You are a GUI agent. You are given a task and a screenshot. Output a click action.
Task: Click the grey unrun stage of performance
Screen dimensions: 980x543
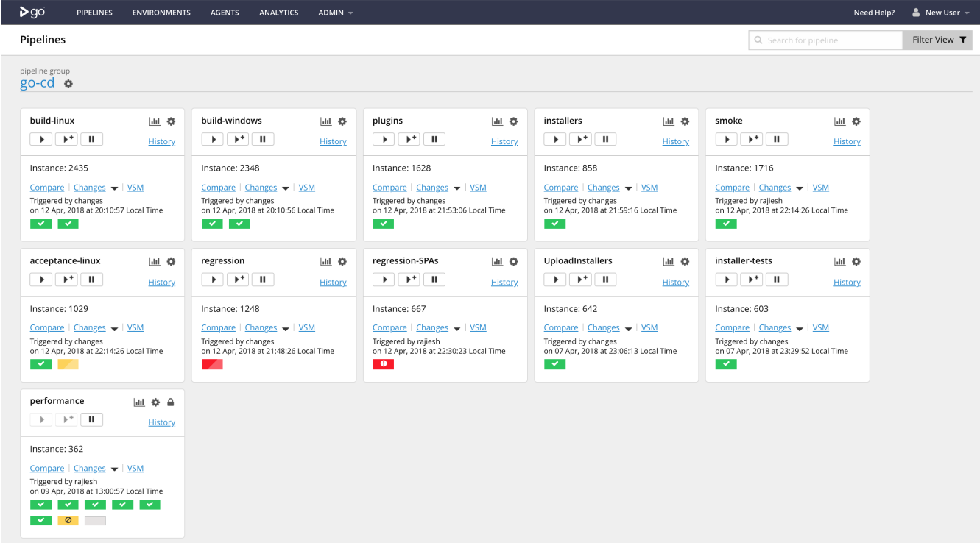95,520
